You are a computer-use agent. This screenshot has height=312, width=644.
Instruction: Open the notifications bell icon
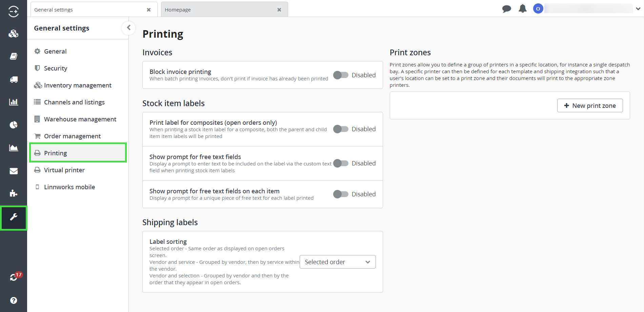tap(523, 9)
